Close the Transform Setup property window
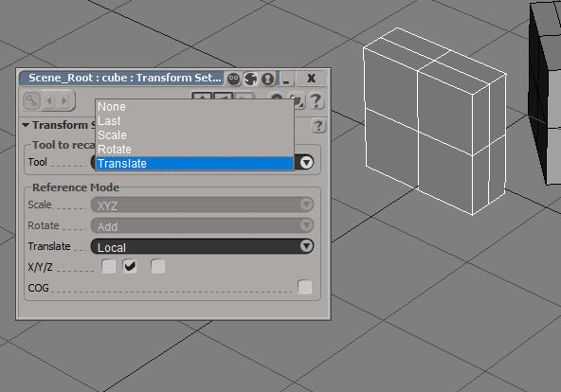The width and height of the screenshot is (561, 392). click(x=311, y=79)
